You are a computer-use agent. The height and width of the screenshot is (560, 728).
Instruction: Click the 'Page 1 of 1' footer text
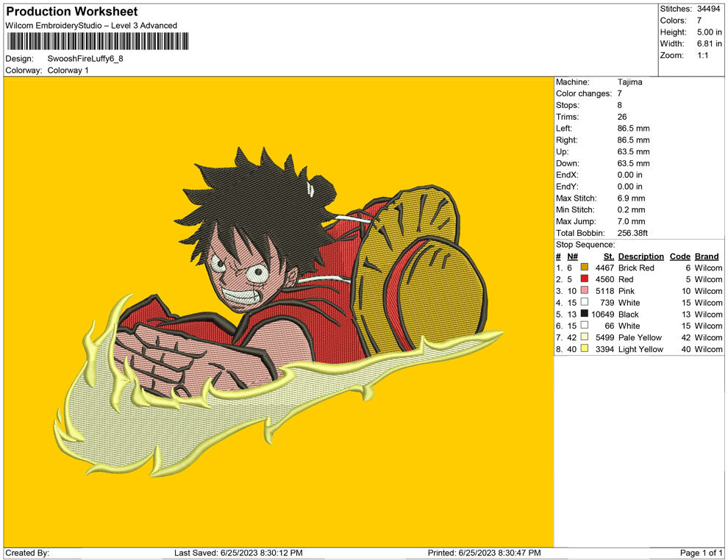[701, 553]
